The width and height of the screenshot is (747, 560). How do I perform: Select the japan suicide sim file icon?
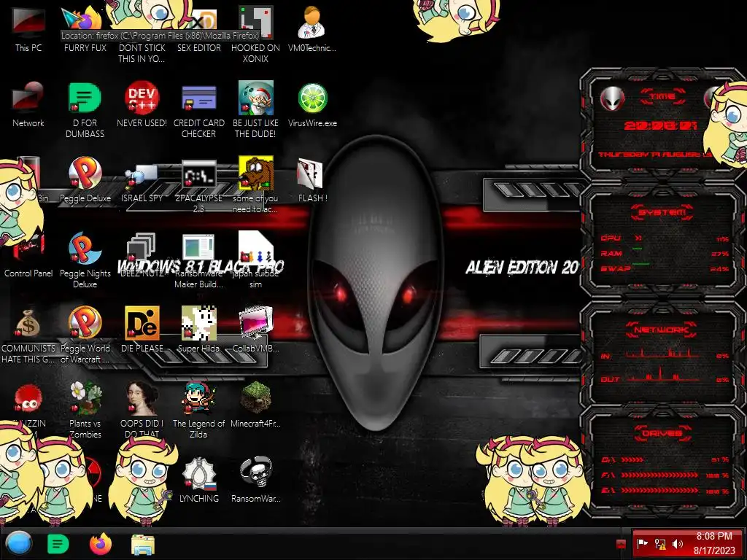pos(255,260)
